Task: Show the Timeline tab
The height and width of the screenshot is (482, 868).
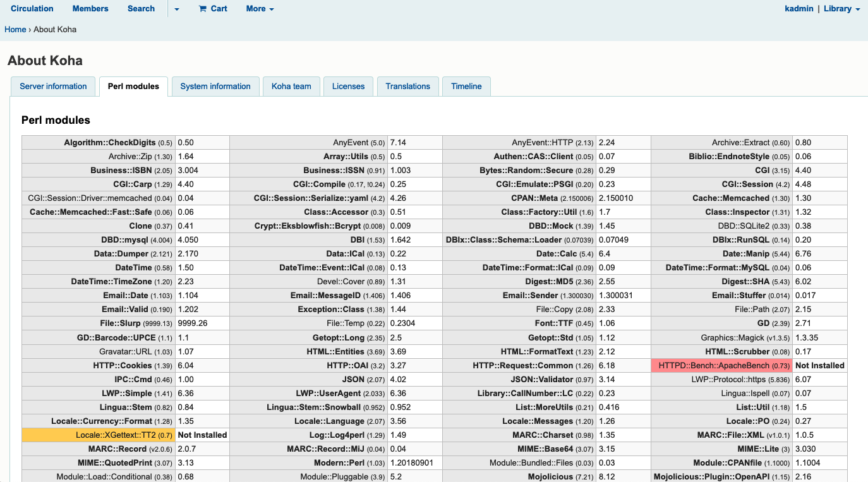Action: tap(466, 87)
